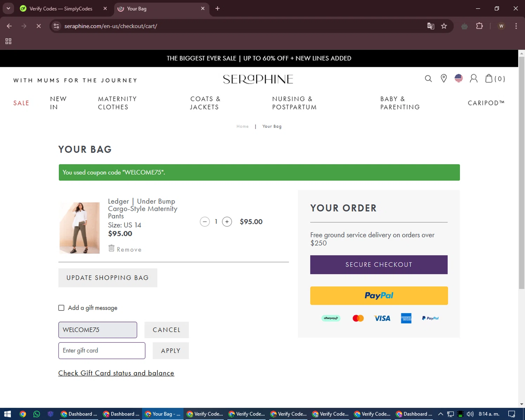Open the account profile icon
The image size is (525, 420).
[474, 78]
